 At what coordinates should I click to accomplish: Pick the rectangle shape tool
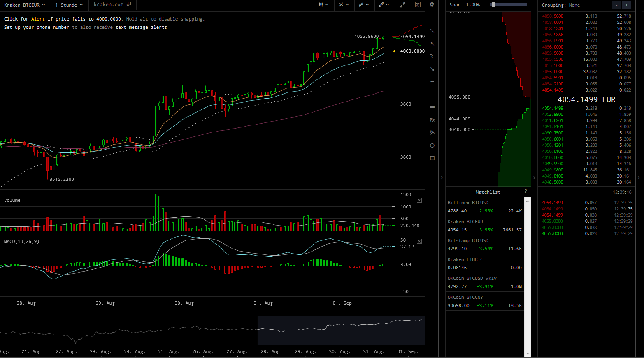click(x=432, y=158)
